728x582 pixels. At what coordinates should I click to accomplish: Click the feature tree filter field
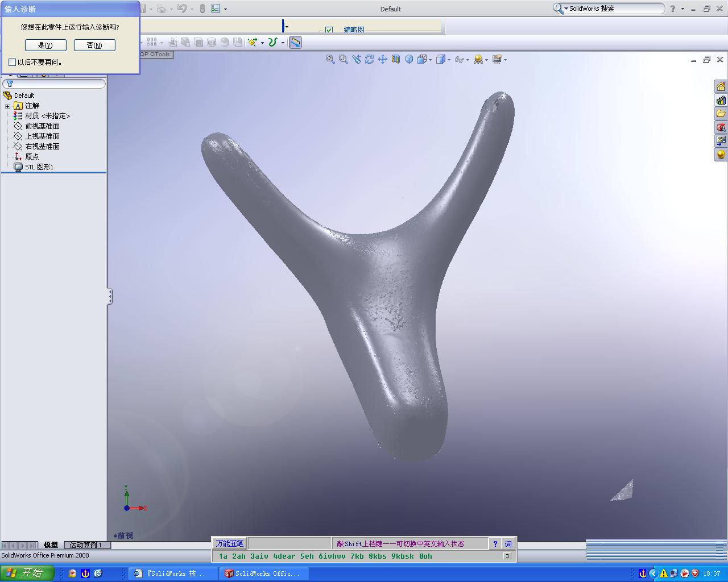tap(54, 84)
